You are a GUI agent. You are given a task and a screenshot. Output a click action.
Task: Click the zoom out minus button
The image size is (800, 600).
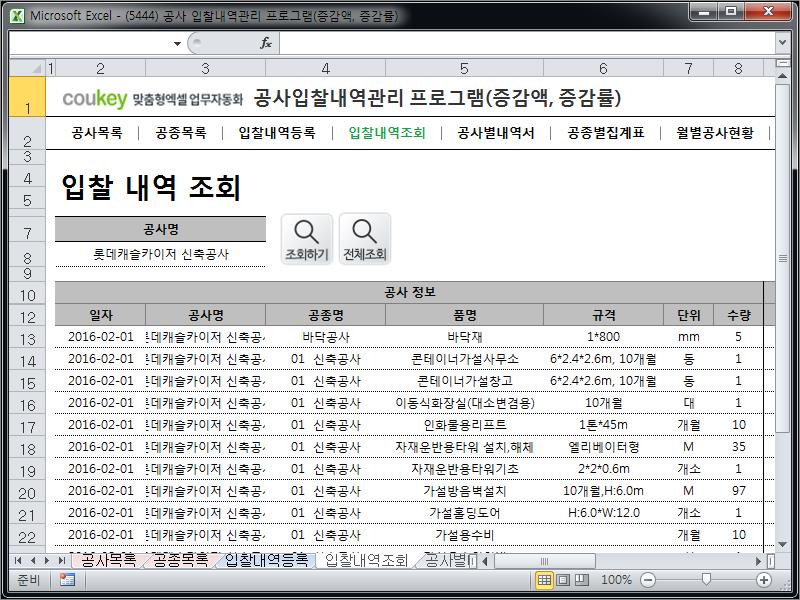[x=647, y=580]
